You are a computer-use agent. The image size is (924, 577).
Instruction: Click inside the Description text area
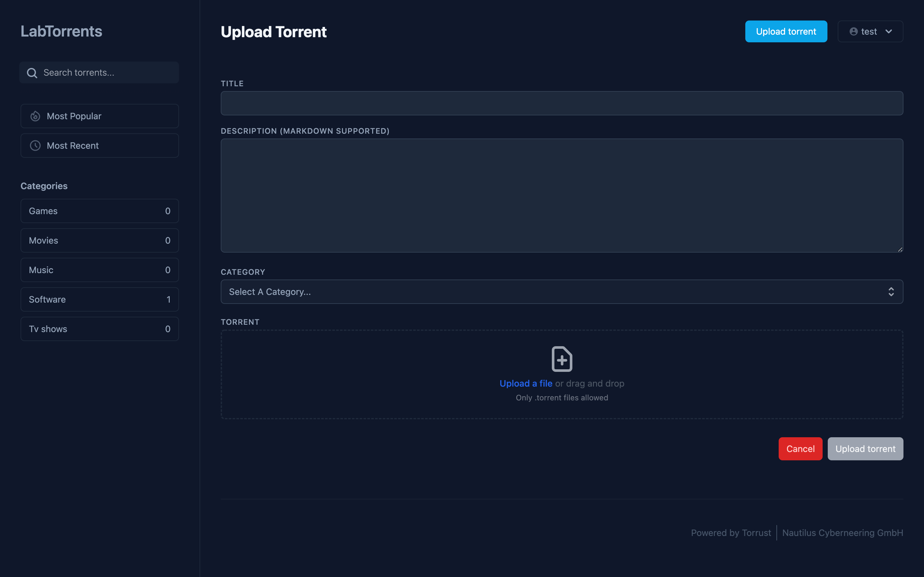(x=562, y=196)
